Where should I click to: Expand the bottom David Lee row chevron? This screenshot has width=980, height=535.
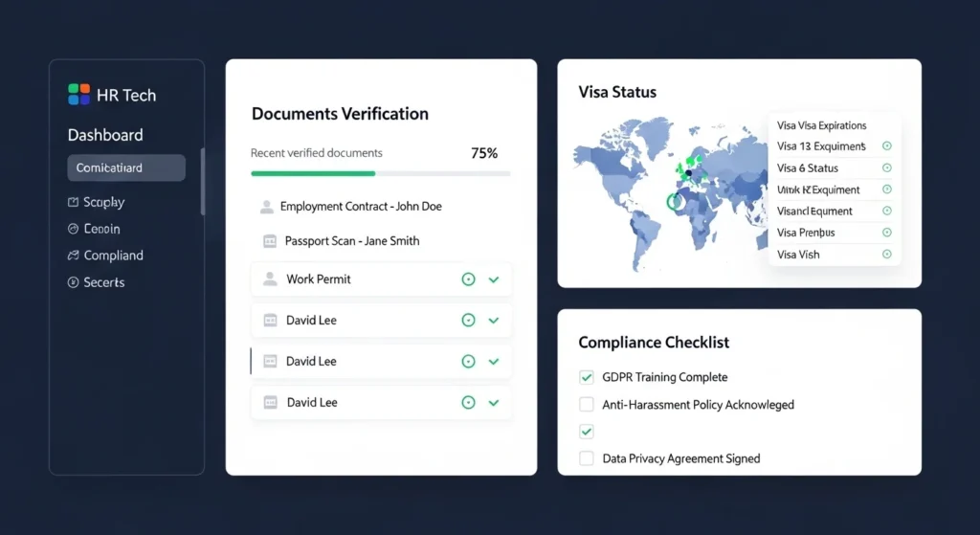pos(494,403)
